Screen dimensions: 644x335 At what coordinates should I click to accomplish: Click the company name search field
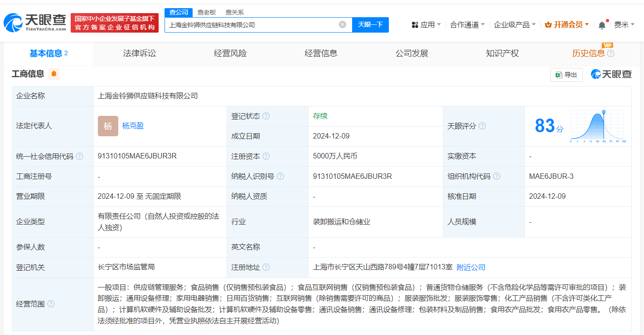[x=252, y=24]
